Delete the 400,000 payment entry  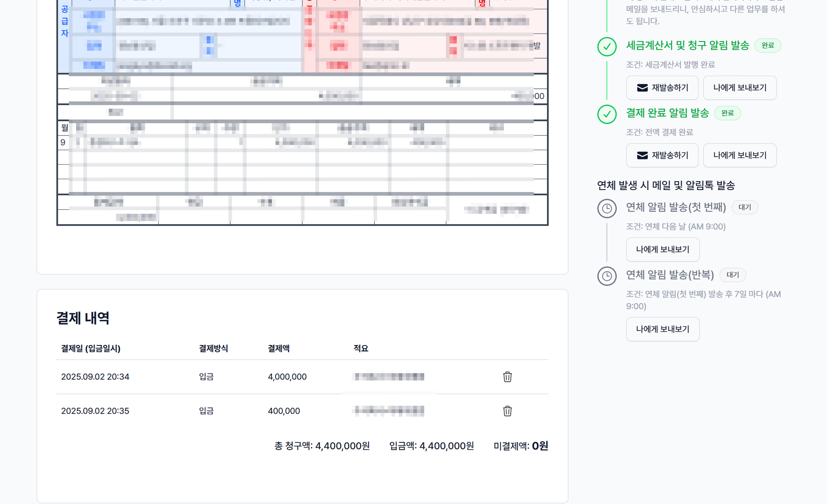tap(507, 411)
